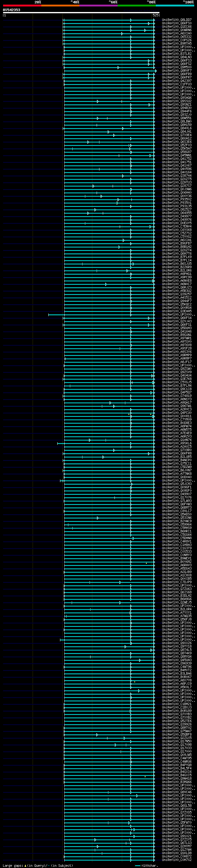This screenshot has width=197, height=868.
Task: Open hit UniRef100_Q6KFS0
Action: (176, 23)
